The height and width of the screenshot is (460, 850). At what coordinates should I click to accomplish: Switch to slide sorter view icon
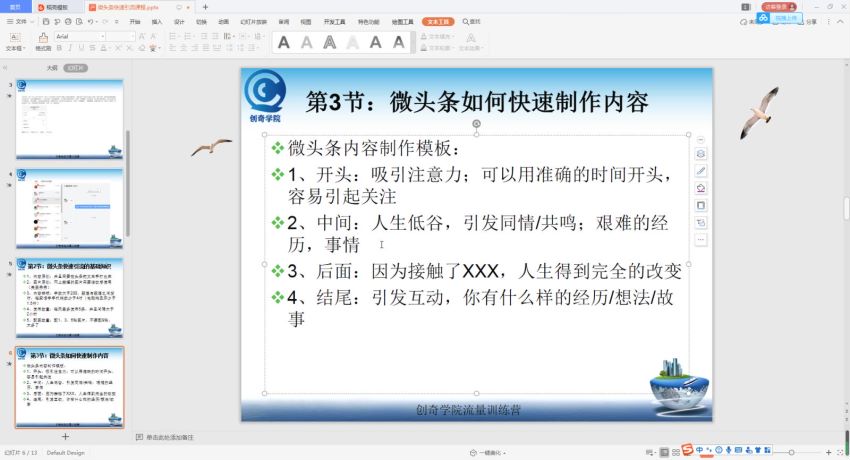pyautogui.click(x=676, y=452)
